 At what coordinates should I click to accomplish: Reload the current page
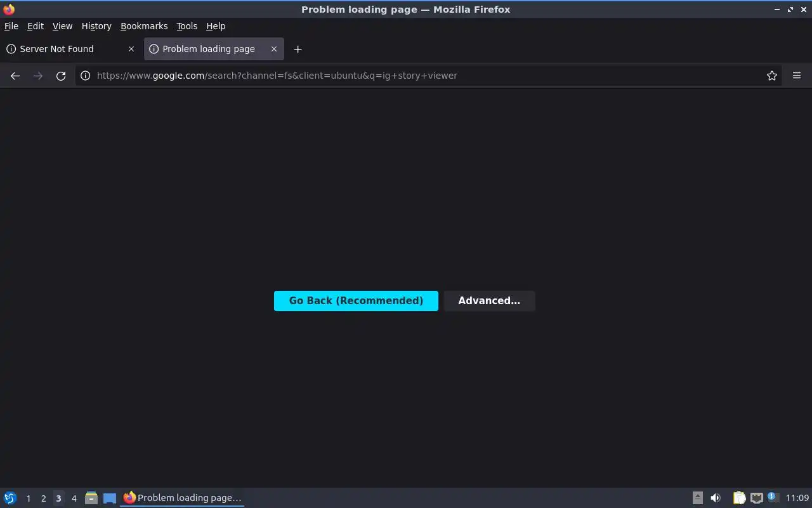(x=61, y=76)
